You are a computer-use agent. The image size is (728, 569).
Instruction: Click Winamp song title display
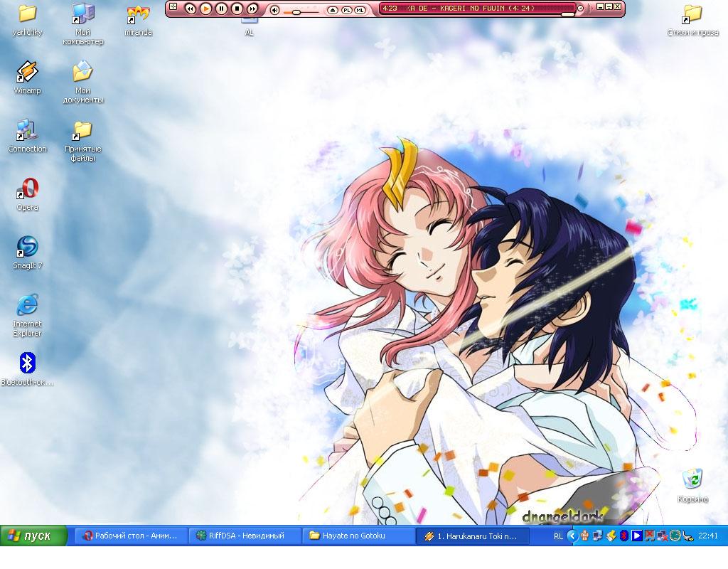coord(471,8)
